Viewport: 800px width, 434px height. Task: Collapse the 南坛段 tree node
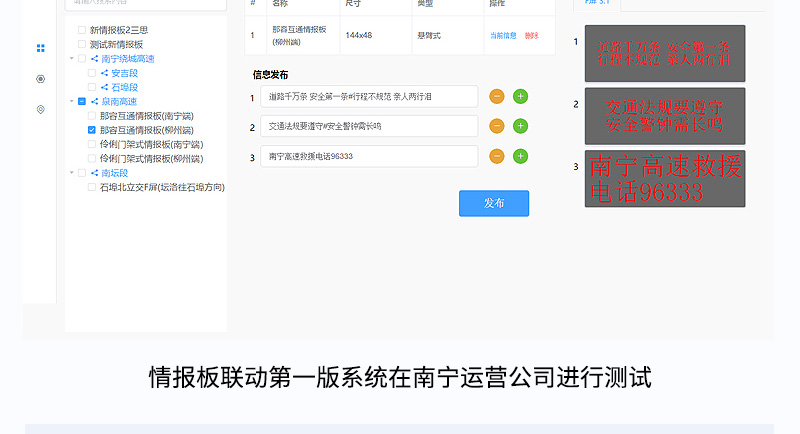[x=71, y=173]
